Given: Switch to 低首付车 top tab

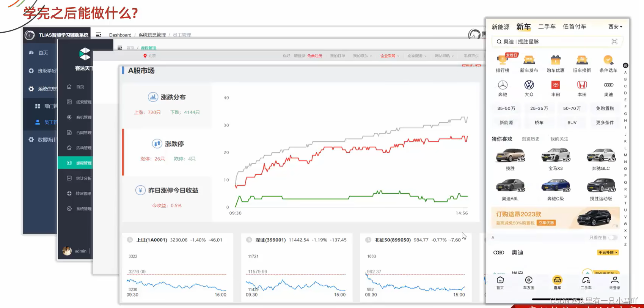Looking at the screenshot, I should pyautogui.click(x=575, y=27).
